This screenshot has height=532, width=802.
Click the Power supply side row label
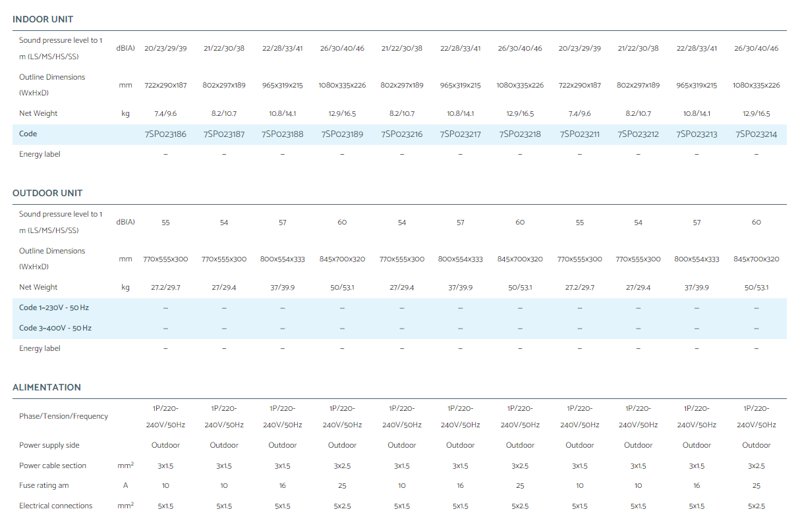click(x=49, y=445)
